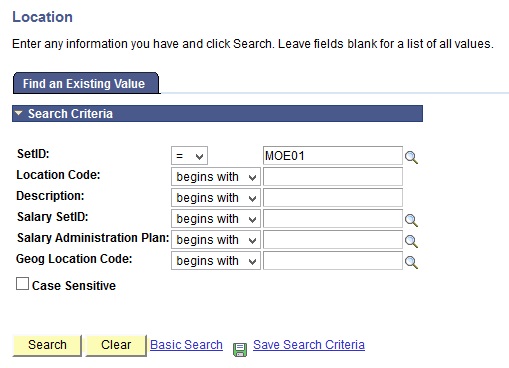Open the Geog Location Code operator dropdown
Image resolution: width=509 pixels, height=368 pixels.
tap(216, 261)
